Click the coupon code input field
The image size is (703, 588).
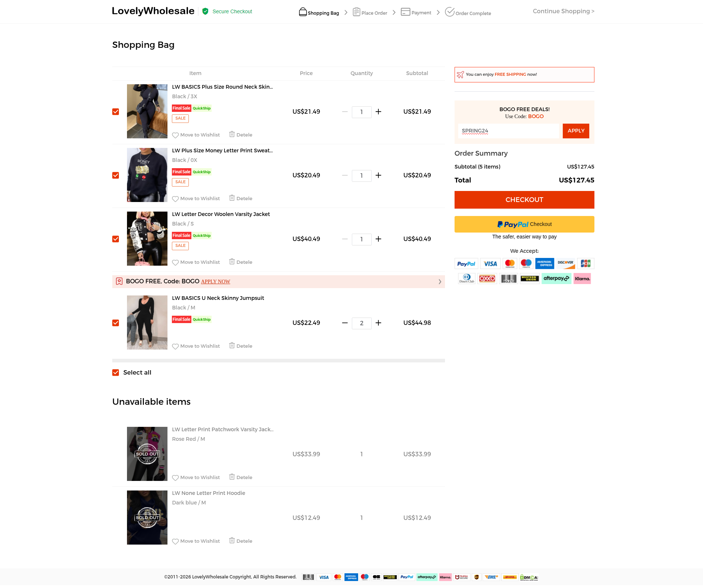click(509, 131)
